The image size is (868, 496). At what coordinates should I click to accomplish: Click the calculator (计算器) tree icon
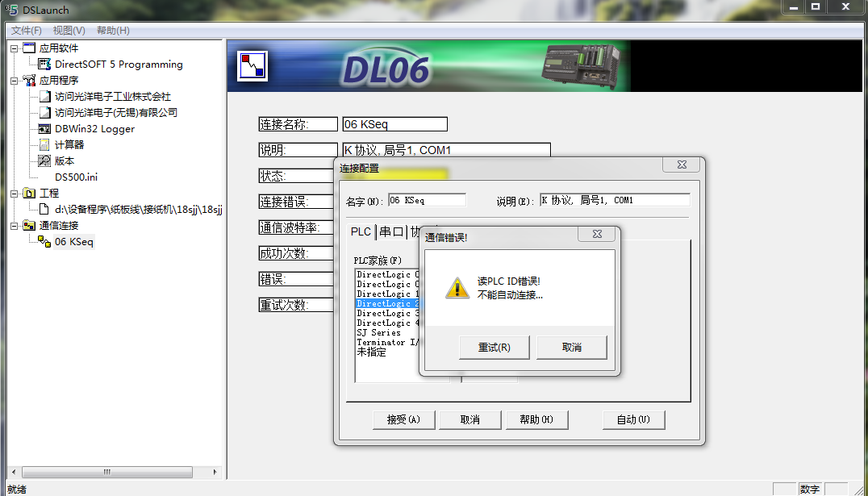pos(44,145)
